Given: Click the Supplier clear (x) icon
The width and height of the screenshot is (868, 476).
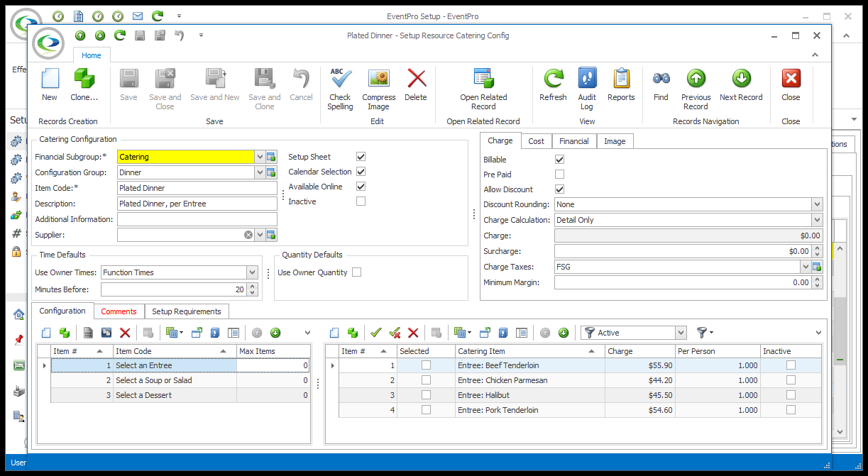Looking at the screenshot, I should (248, 235).
